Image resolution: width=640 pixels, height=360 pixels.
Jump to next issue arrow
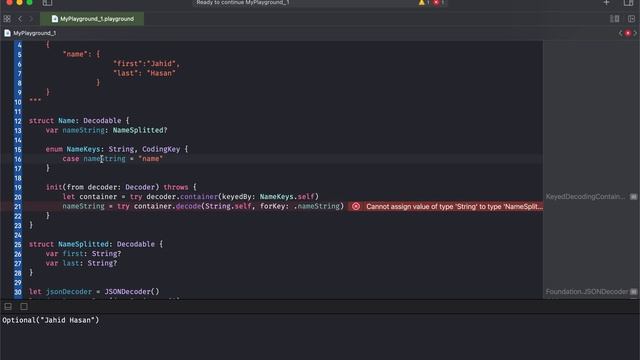point(635,33)
